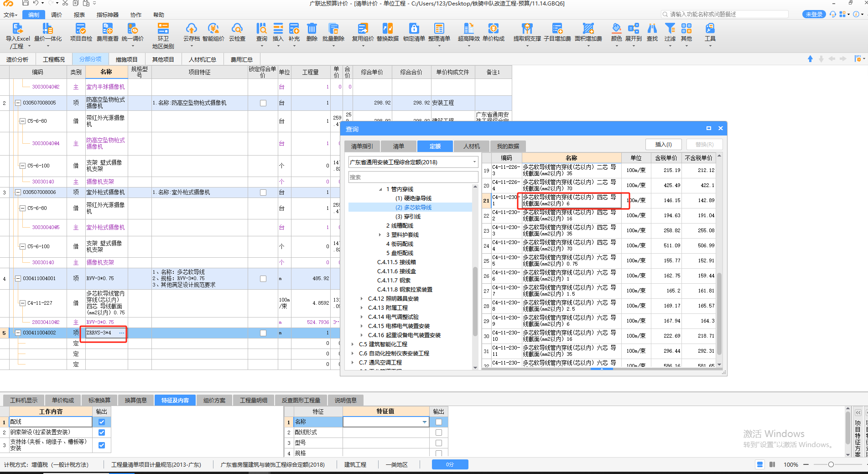Collapse the 1 管内穿线 tree node
The image size is (868, 474).
point(380,189)
